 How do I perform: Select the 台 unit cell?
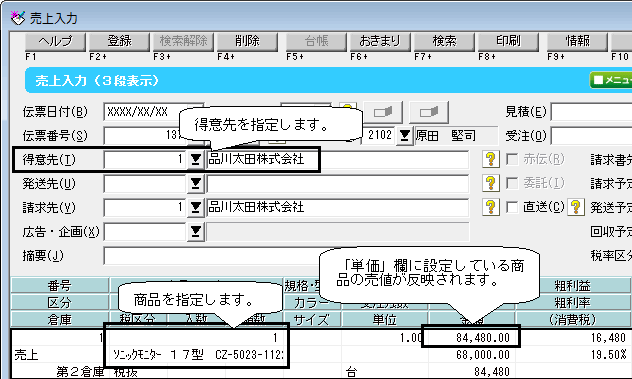(x=385, y=371)
